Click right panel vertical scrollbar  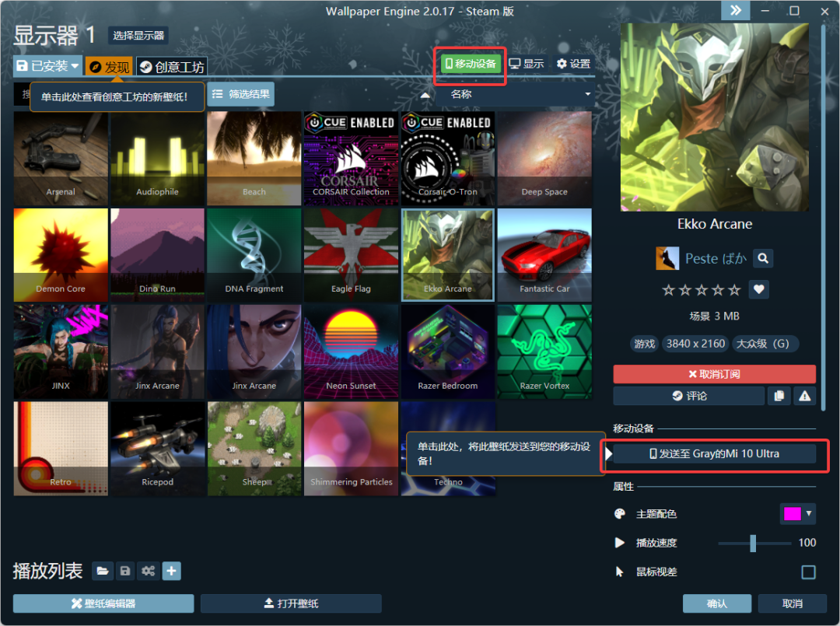824,217
